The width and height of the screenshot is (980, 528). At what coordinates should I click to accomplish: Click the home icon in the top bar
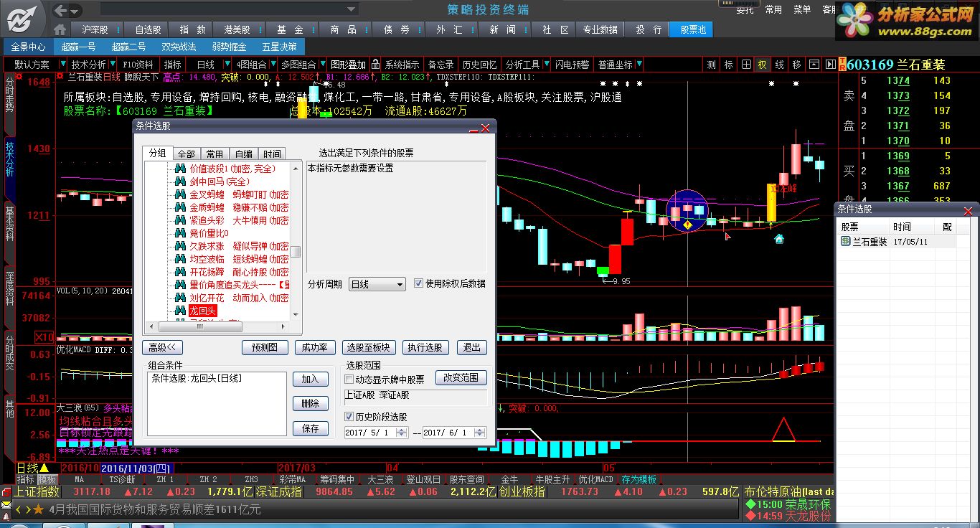tap(60, 29)
